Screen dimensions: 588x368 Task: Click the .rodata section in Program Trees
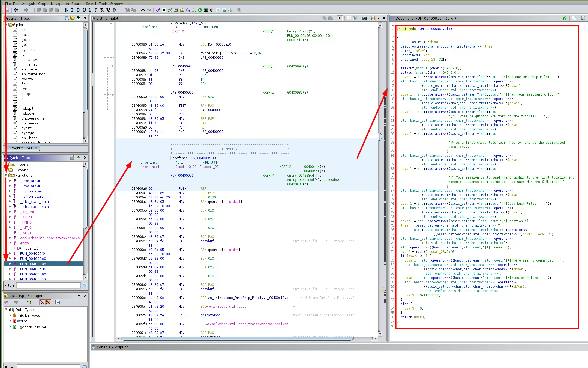pyautogui.click(x=26, y=79)
